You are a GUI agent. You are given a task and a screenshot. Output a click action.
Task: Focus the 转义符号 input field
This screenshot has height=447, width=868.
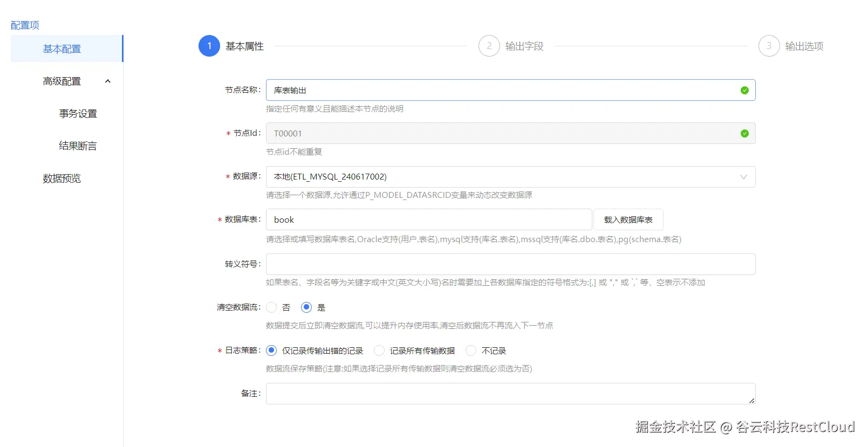tap(510, 264)
